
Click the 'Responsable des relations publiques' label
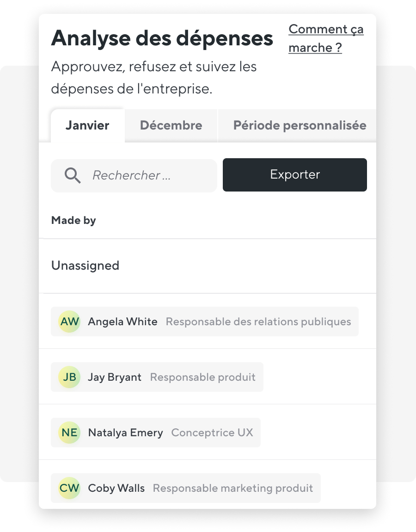pos(258,322)
